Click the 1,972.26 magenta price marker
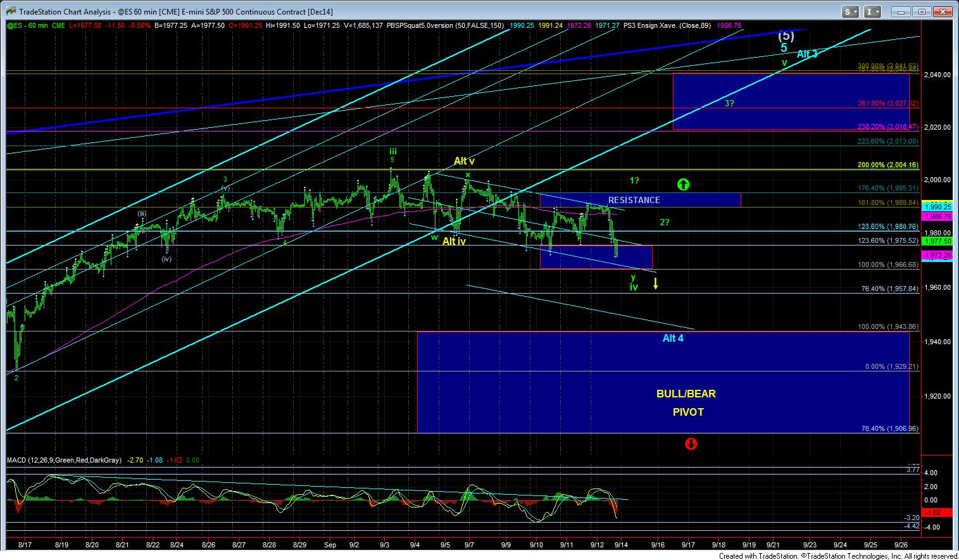959x560 pixels. [x=938, y=255]
